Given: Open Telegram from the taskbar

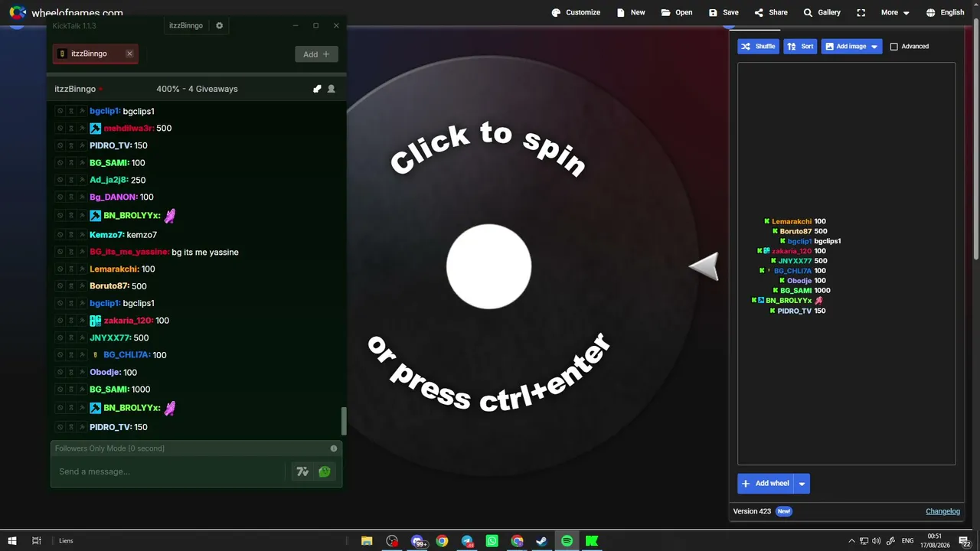Looking at the screenshot, I should 467,540.
